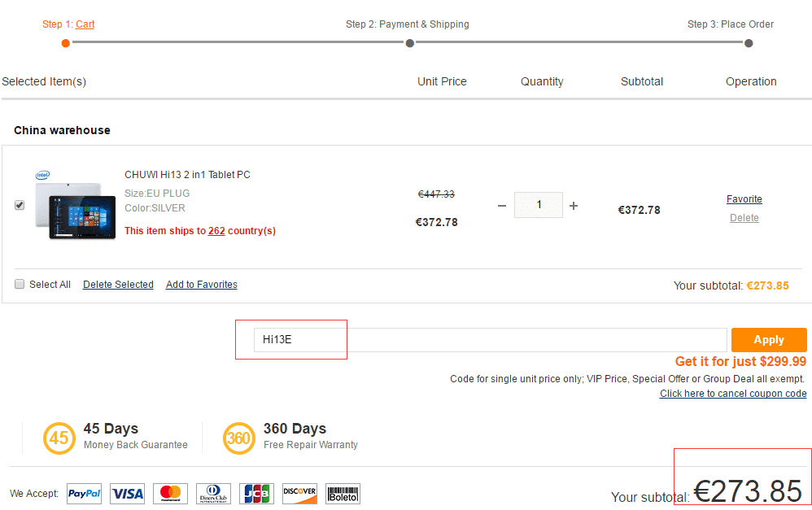812x510 pixels.
Task: Go to Step 2: Payment & Shipping
Action: (x=408, y=24)
